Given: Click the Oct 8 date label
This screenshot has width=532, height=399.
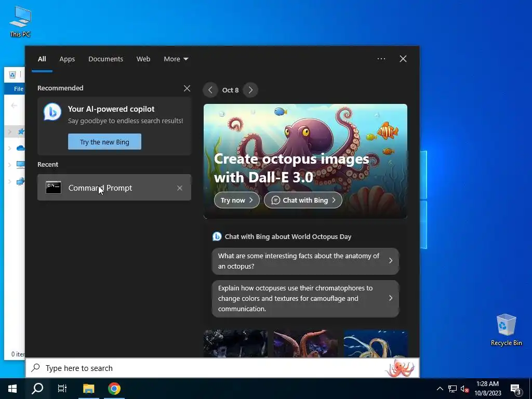Looking at the screenshot, I should [x=230, y=90].
